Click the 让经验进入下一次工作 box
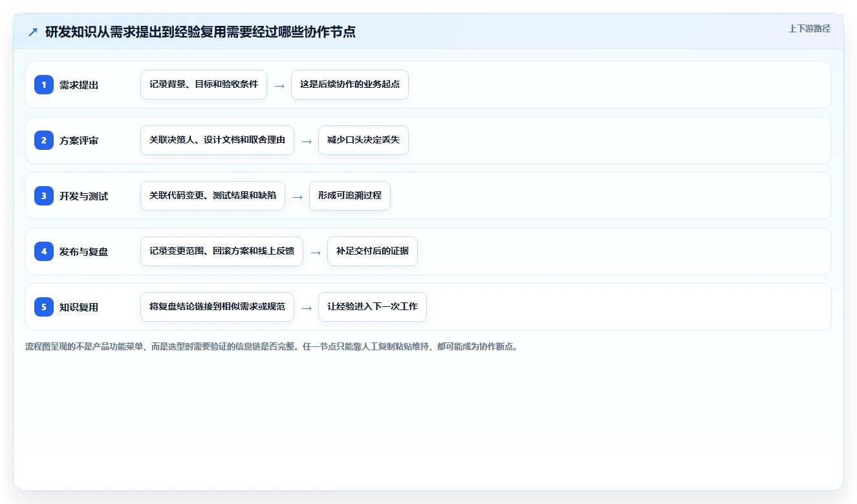 pos(373,307)
